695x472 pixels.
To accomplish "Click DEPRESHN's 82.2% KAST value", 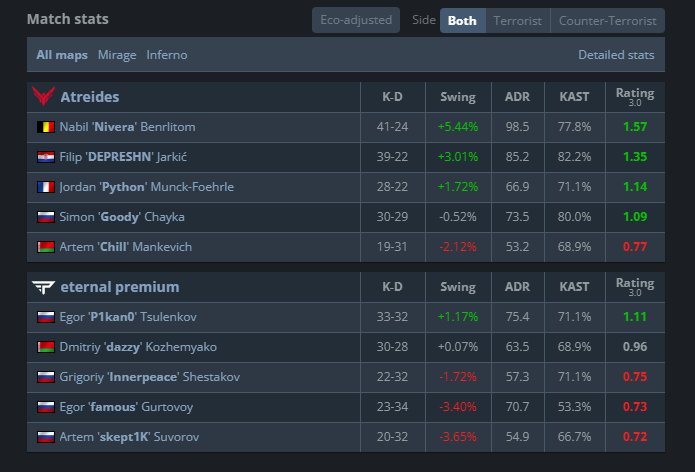I will [574, 157].
